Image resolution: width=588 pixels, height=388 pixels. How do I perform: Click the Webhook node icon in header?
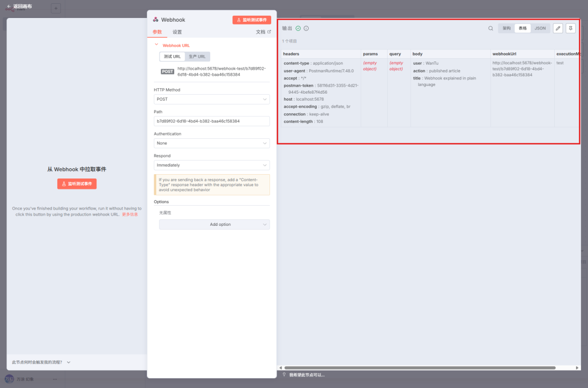(x=156, y=20)
